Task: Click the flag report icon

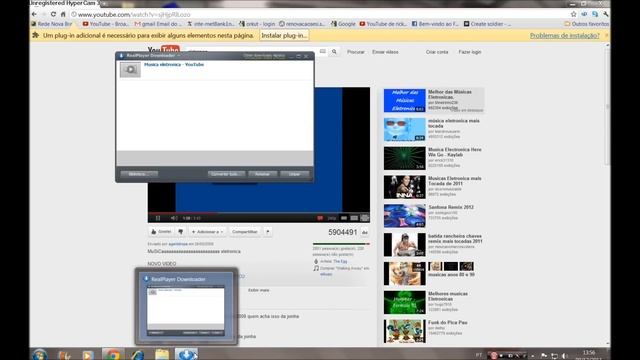Action: point(268,232)
